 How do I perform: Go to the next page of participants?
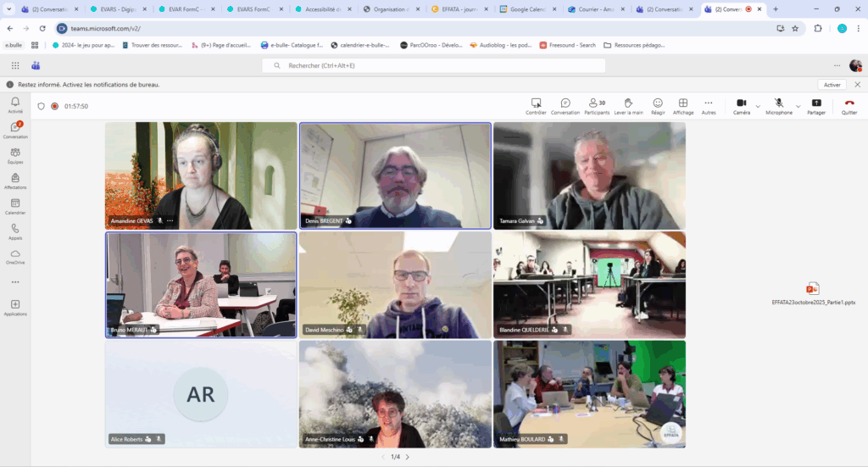(x=407, y=457)
